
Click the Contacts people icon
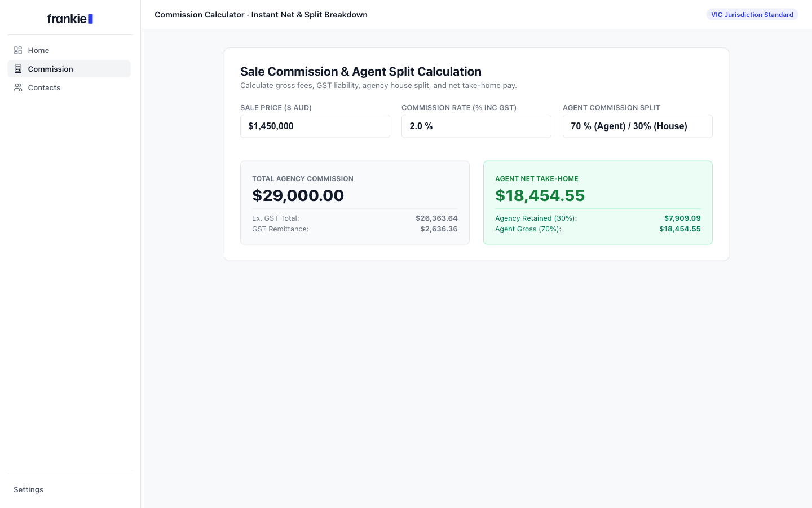pyautogui.click(x=18, y=87)
